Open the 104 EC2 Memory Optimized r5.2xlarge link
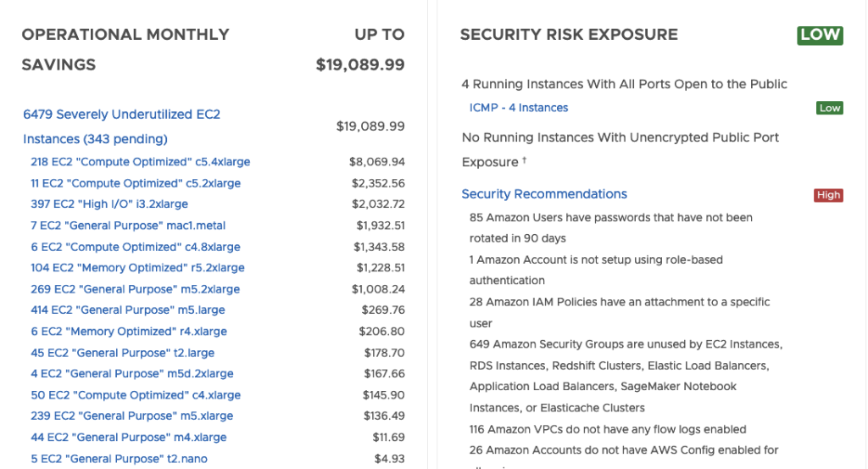This screenshot has height=469, width=868. pos(137,268)
